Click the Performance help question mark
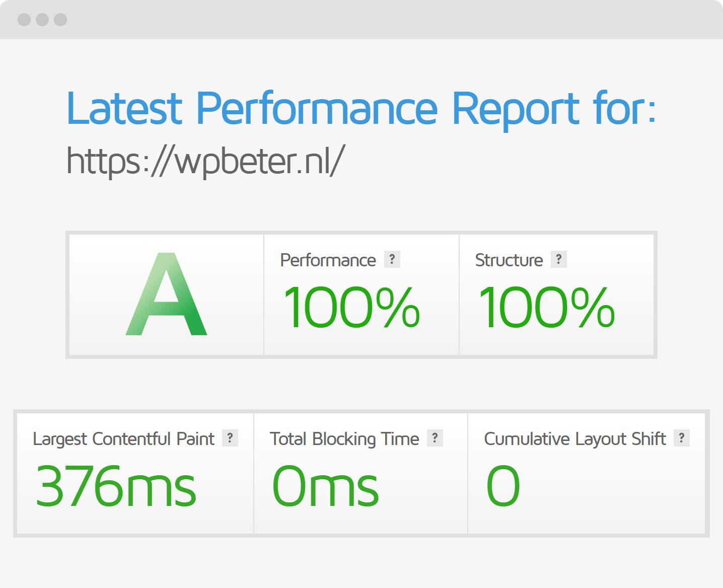This screenshot has width=723, height=588. (392, 259)
